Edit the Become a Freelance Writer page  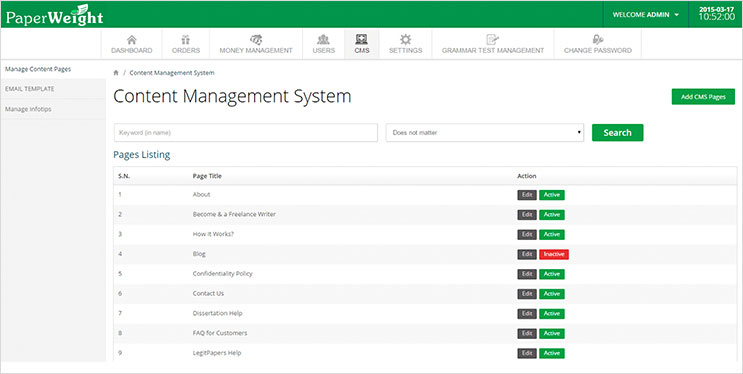tap(527, 215)
